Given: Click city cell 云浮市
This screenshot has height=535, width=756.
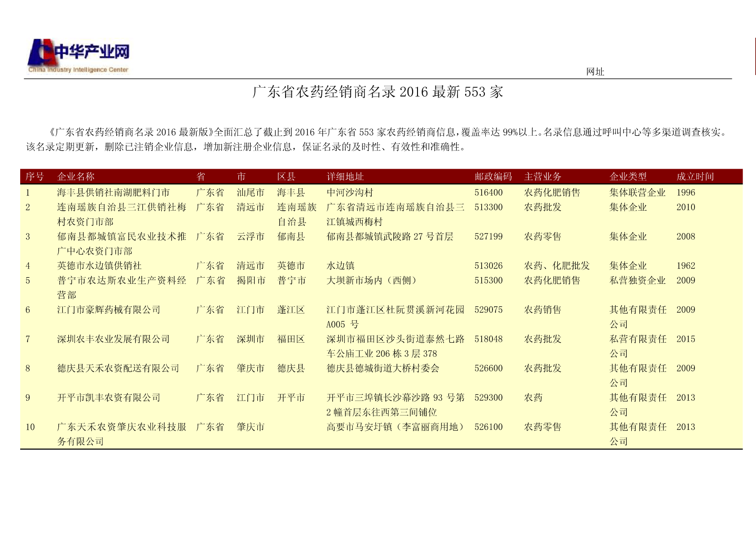Looking at the screenshot, I should (x=251, y=236).
